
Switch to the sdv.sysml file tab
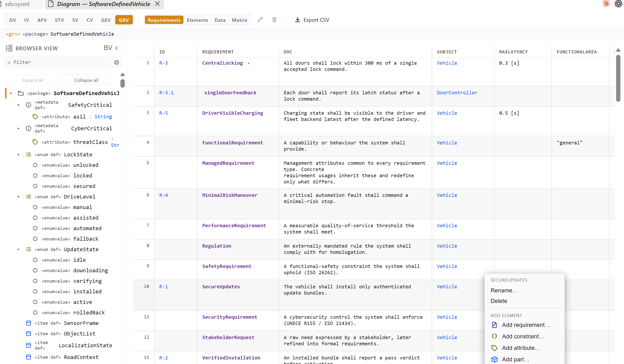[17, 4]
